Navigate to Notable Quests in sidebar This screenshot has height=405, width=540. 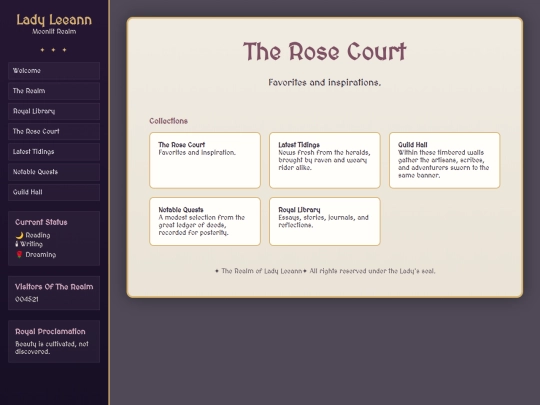tap(54, 172)
